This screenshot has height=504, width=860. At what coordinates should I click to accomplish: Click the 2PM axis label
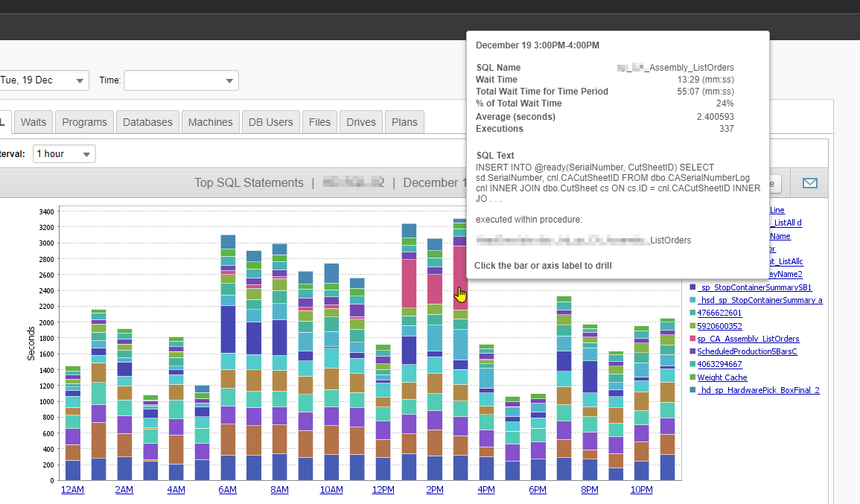click(x=434, y=490)
